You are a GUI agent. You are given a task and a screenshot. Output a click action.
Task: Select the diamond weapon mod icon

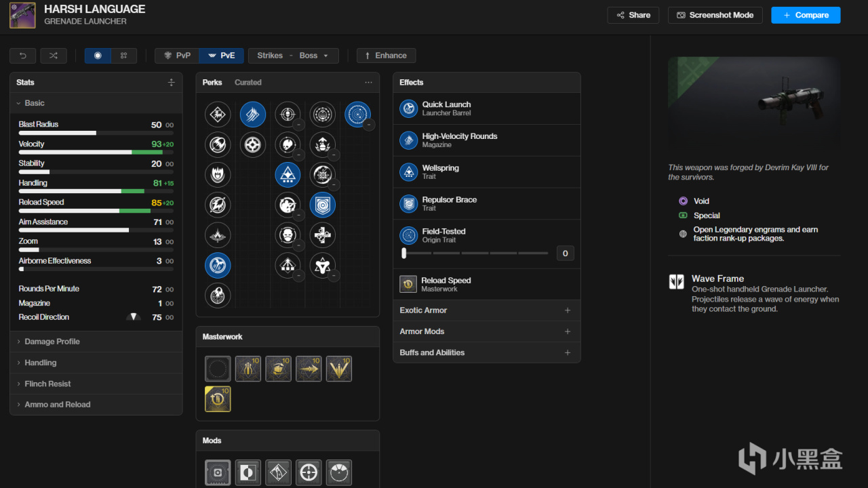pyautogui.click(x=279, y=472)
